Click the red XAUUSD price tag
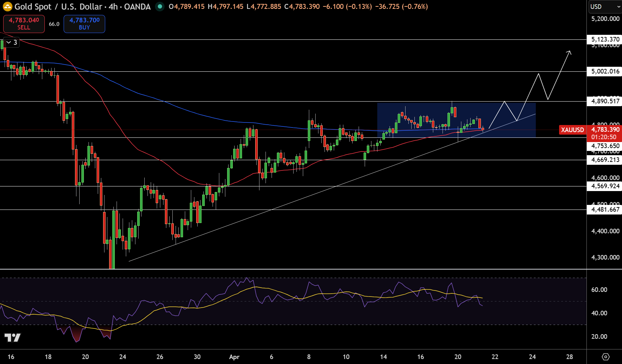This screenshot has width=622, height=364. 572,130
